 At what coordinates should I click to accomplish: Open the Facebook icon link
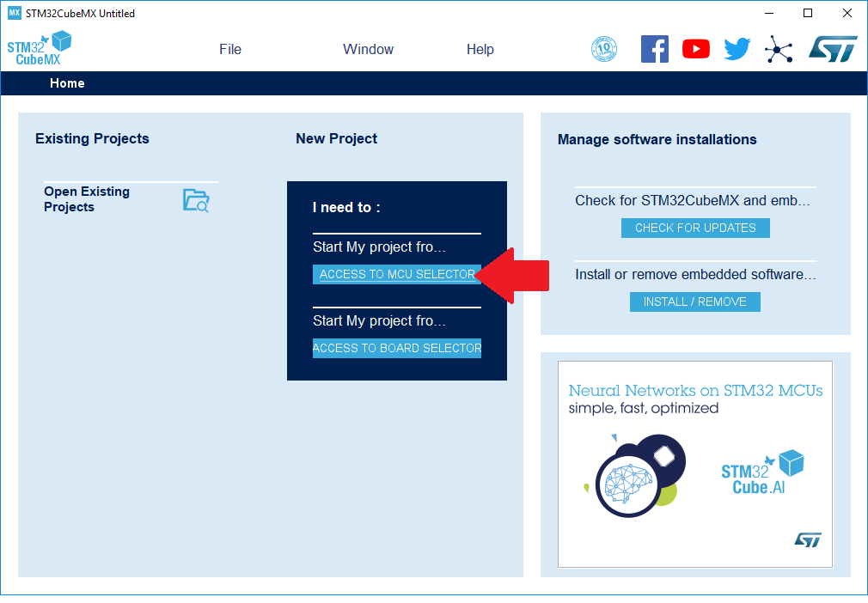(654, 49)
